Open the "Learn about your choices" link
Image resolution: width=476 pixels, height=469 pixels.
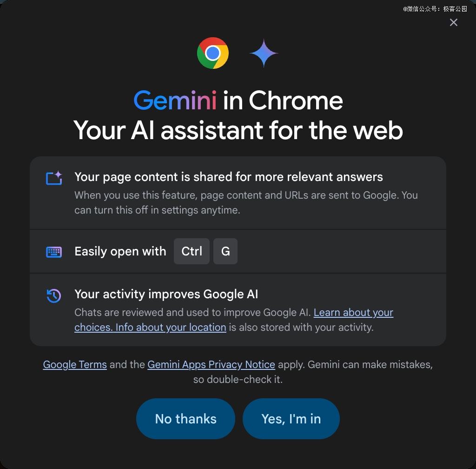353,313
